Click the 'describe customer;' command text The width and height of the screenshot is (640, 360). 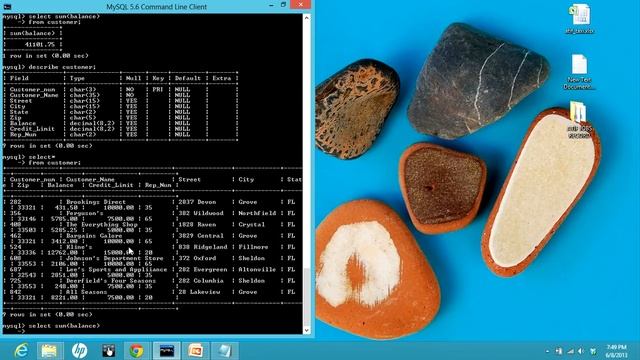(62, 67)
